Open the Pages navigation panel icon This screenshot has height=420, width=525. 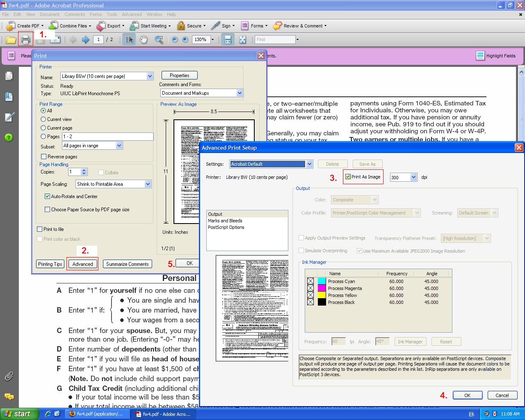click(9, 76)
